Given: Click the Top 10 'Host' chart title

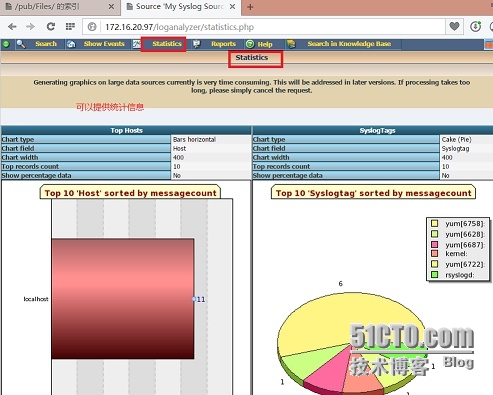Looking at the screenshot, I should click(130, 193).
